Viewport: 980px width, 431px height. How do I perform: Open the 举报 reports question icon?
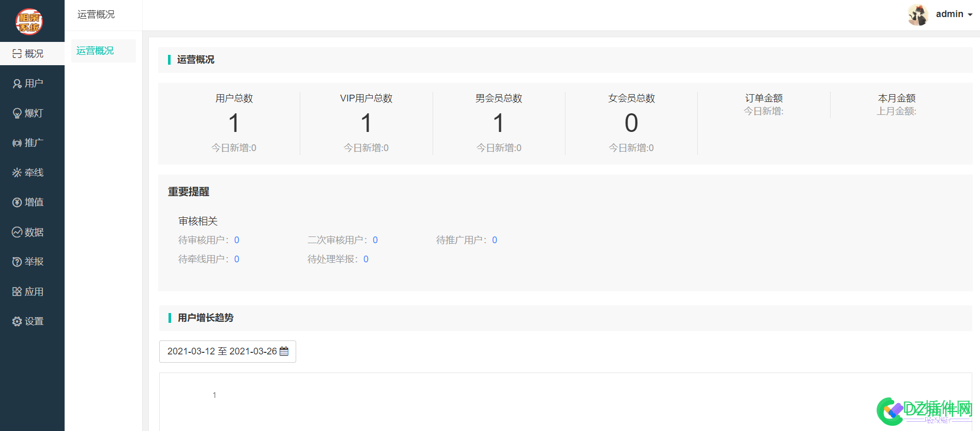pos(17,262)
